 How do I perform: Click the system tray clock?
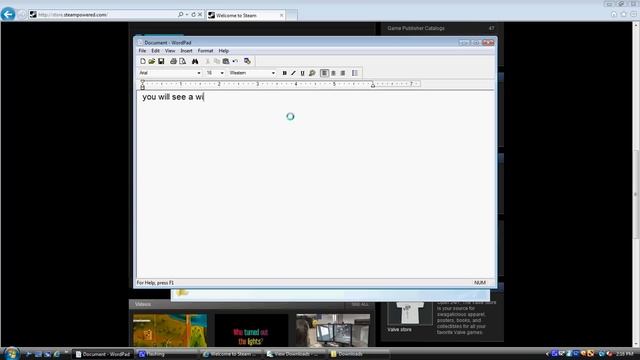[624, 354]
